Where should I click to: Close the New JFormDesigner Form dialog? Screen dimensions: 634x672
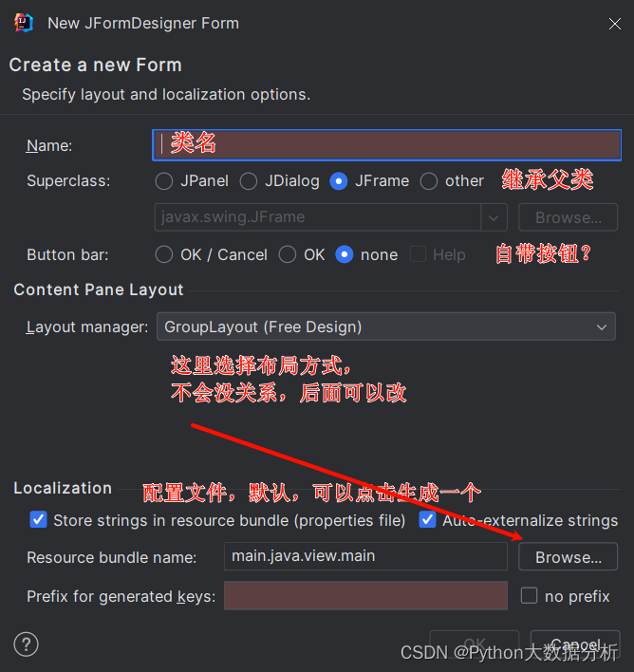click(615, 24)
